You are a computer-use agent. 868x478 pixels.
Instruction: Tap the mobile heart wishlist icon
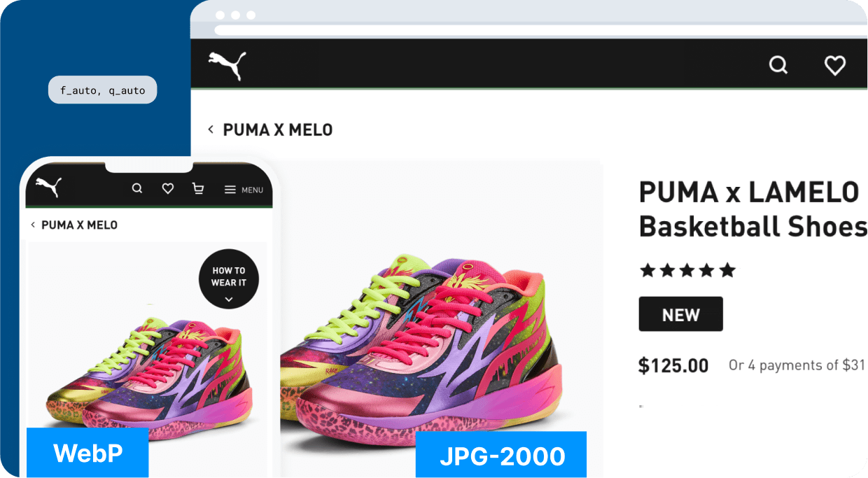click(x=167, y=188)
